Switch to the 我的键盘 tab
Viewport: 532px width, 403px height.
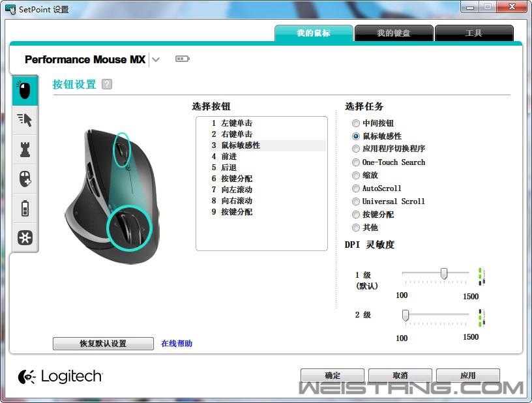394,33
